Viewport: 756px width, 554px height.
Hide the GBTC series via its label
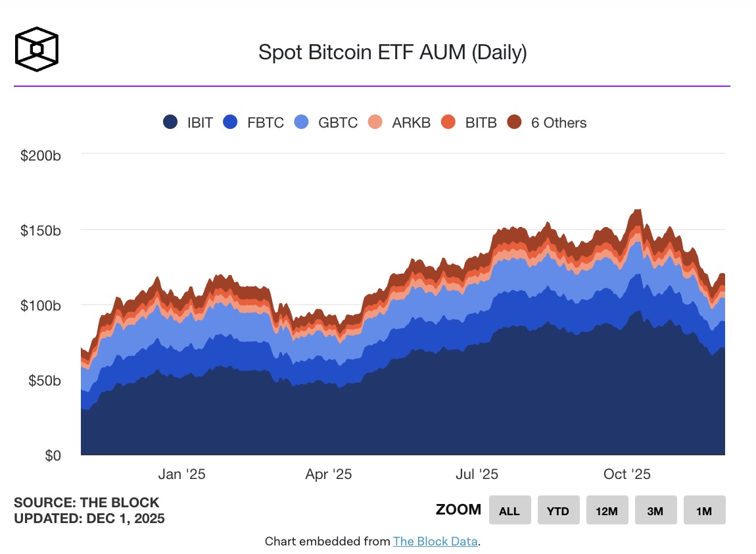click(x=338, y=122)
